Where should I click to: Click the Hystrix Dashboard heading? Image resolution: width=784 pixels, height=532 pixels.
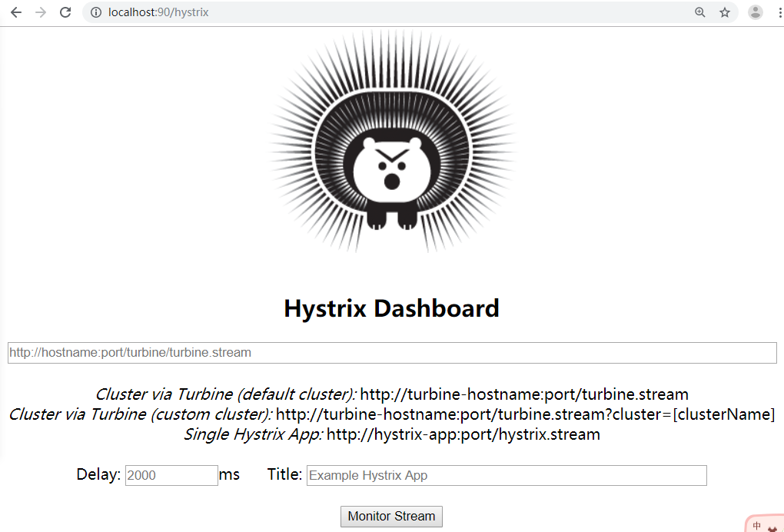[x=391, y=308]
